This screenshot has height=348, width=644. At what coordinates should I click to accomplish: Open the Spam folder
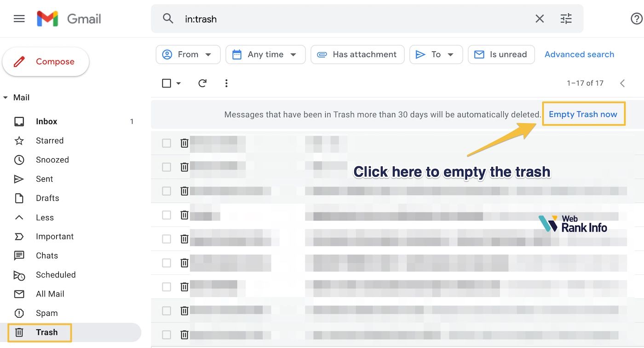tap(46, 313)
